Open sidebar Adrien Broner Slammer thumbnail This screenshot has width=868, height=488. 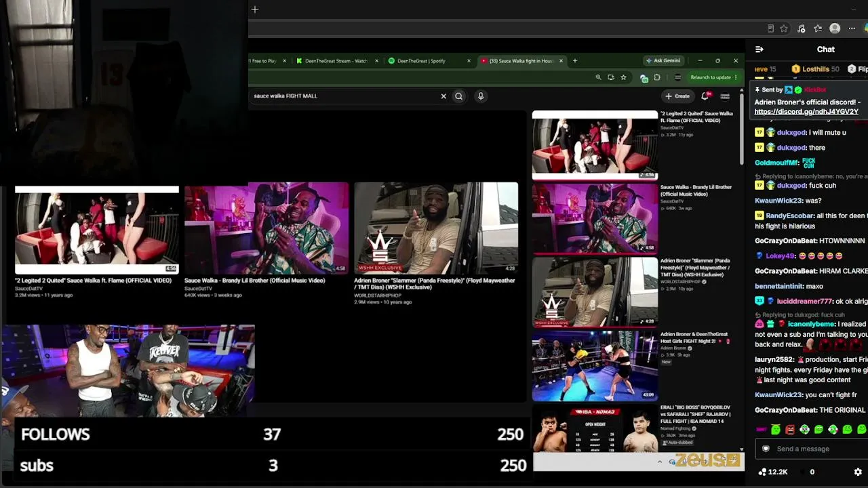[595, 292]
